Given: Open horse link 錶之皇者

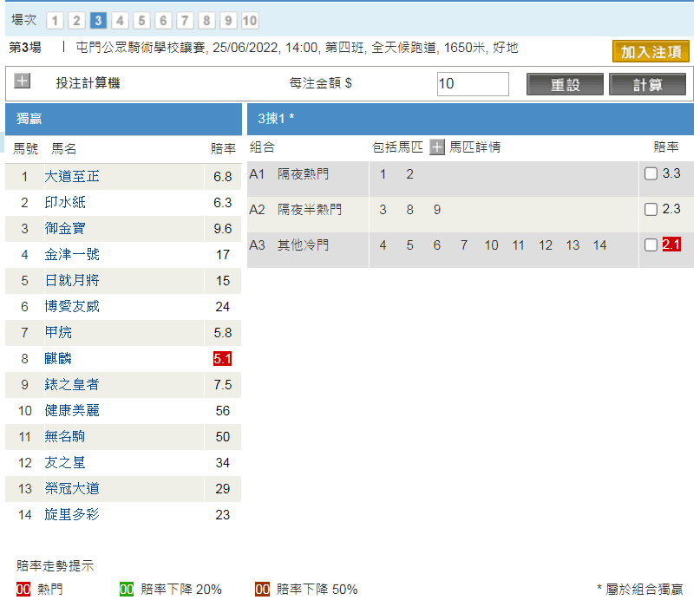Looking at the screenshot, I should (72, 385).
